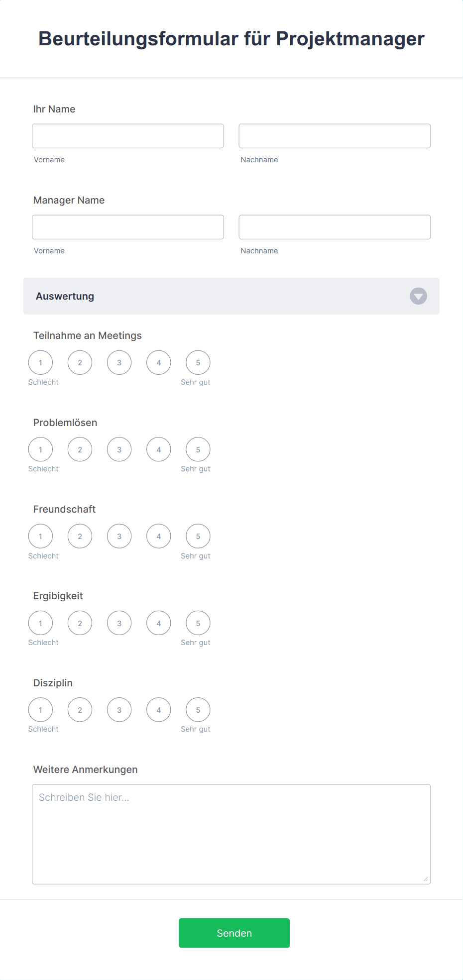
Task: Pick rating 5 for Freundschaft
Action: [198, 537]
